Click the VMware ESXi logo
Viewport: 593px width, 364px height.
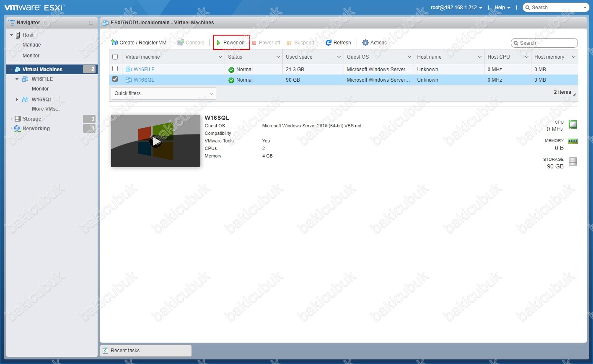click(34, 8)
